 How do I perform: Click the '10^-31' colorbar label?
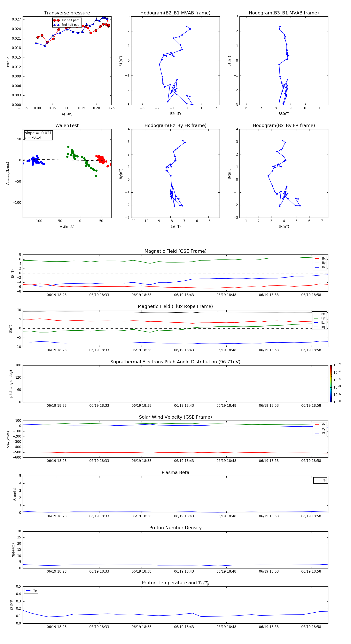coord(337,402)
